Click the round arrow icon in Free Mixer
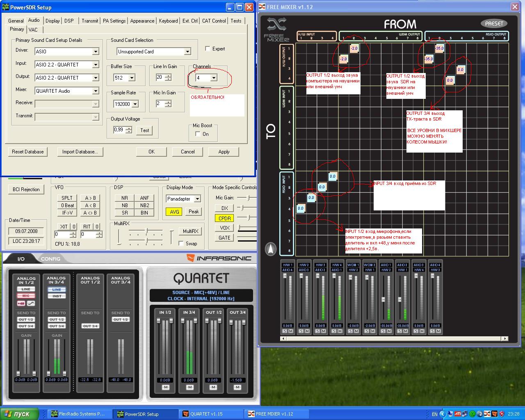The width and height of the screenshot is (525, 420). (271, 249)
